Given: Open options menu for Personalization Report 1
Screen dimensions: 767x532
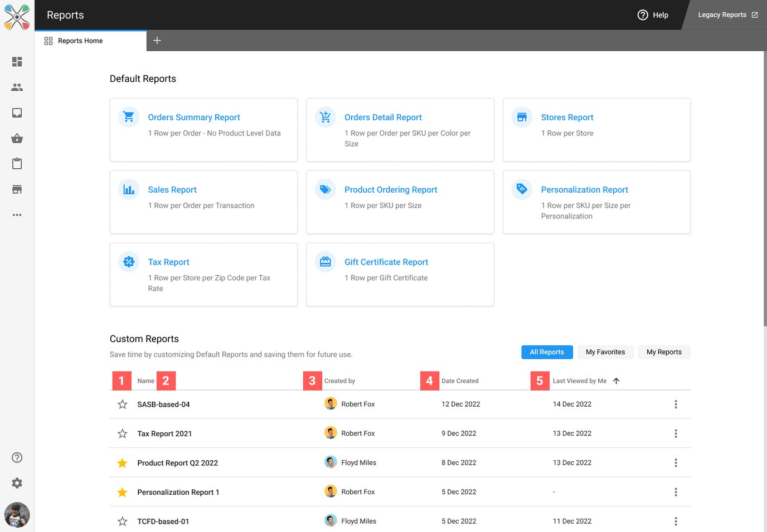Looking at the screenshot, I should (676, 492).
